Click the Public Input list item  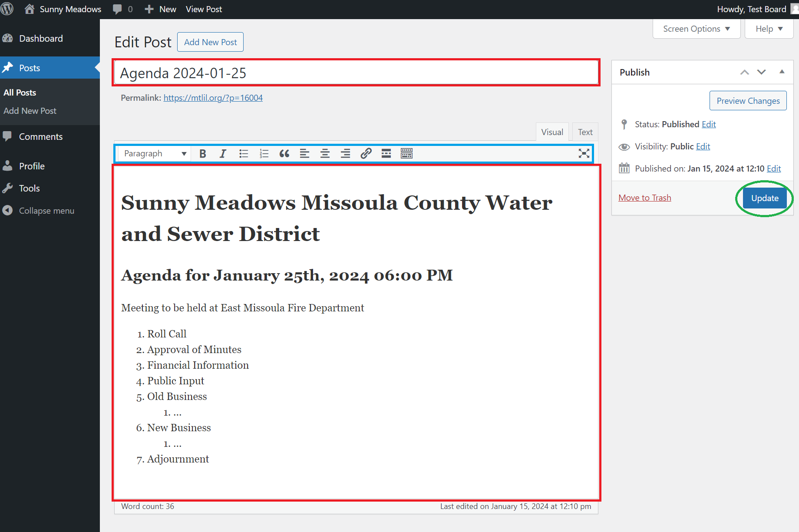pyautogui.click(x=175, y=381)
